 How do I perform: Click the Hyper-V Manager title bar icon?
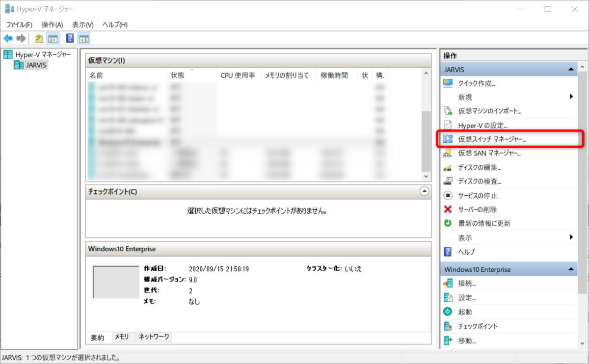[9, 9]
